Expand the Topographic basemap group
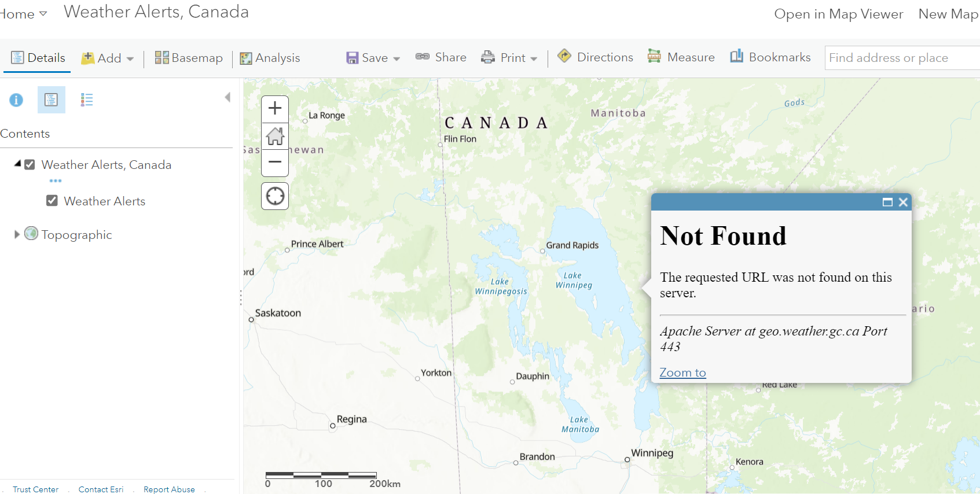This screenshot has width=980, height=494. pos(17,234)
